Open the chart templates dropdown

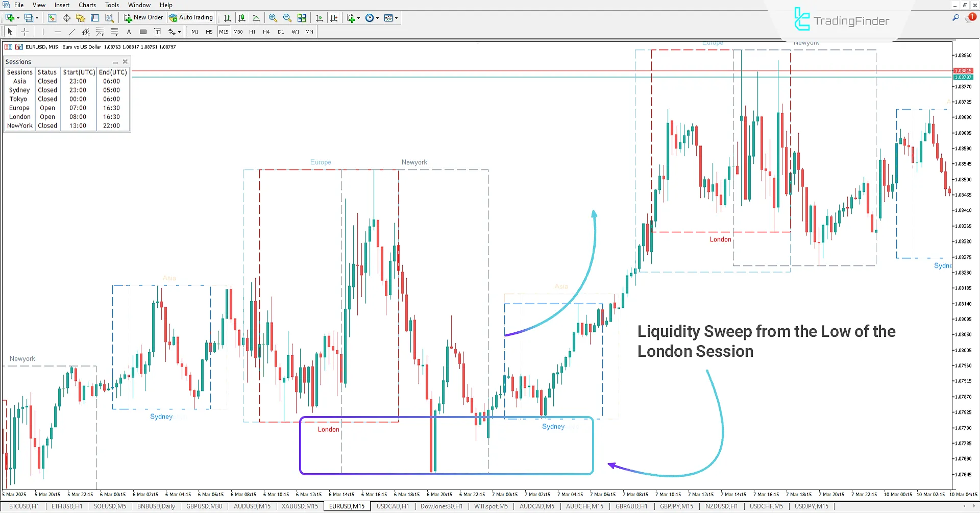click(x=397, y=17)
